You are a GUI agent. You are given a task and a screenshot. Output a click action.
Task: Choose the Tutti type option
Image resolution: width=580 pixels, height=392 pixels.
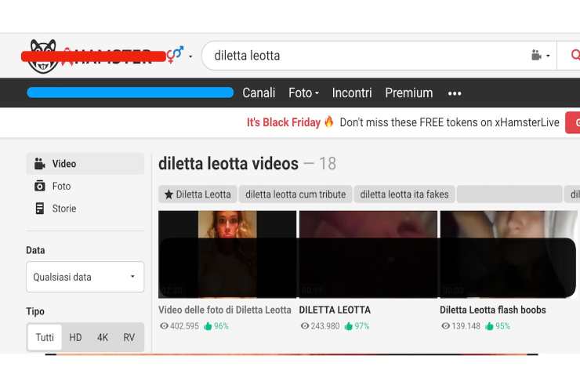(45, 337)
